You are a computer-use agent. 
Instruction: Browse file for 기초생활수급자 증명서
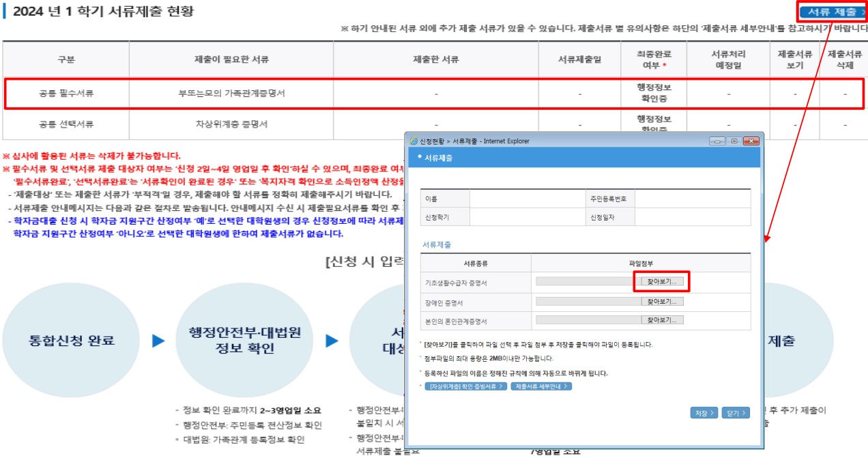pos(661,281)
